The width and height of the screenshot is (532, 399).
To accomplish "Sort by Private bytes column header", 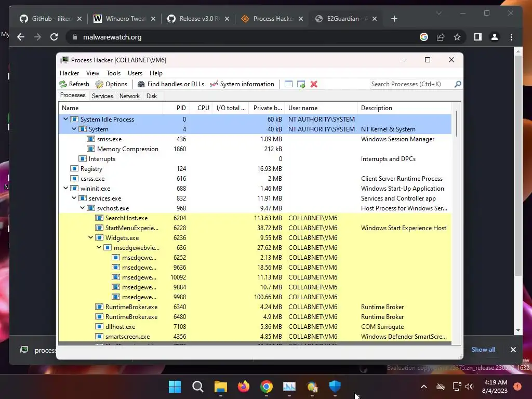I will (267, 108).
